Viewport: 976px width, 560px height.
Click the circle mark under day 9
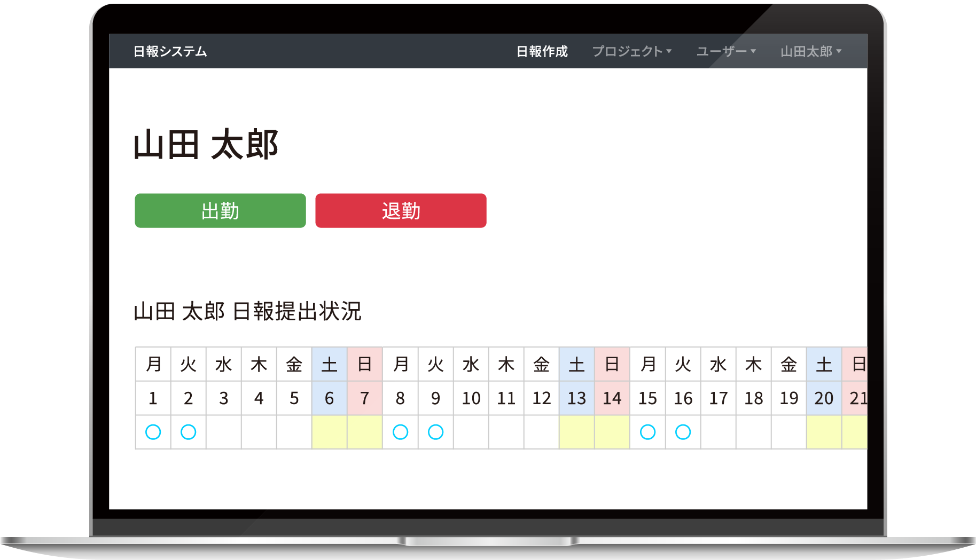click(x=436, y=432)
